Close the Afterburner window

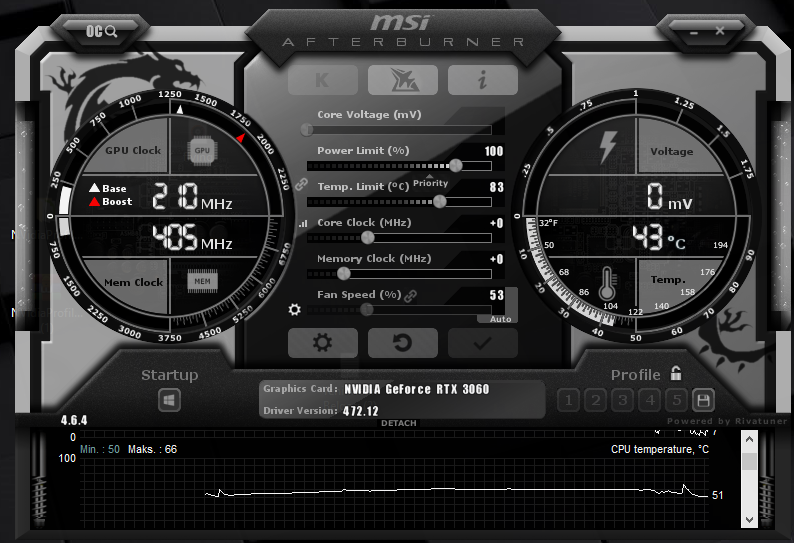pos(720,31)
